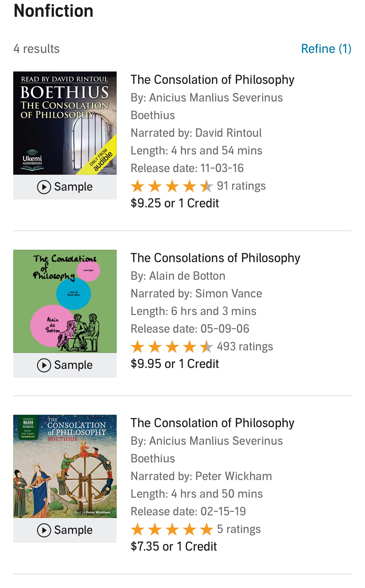Play sample of Alain de Botton audiobook
The height and width of the screenshot is (588, 365).
(65, 365)
